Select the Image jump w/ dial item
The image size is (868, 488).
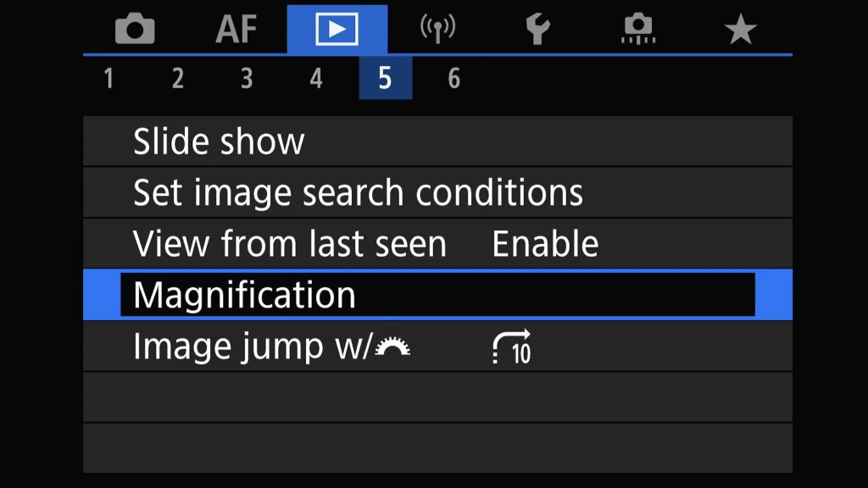click(437, 346)
